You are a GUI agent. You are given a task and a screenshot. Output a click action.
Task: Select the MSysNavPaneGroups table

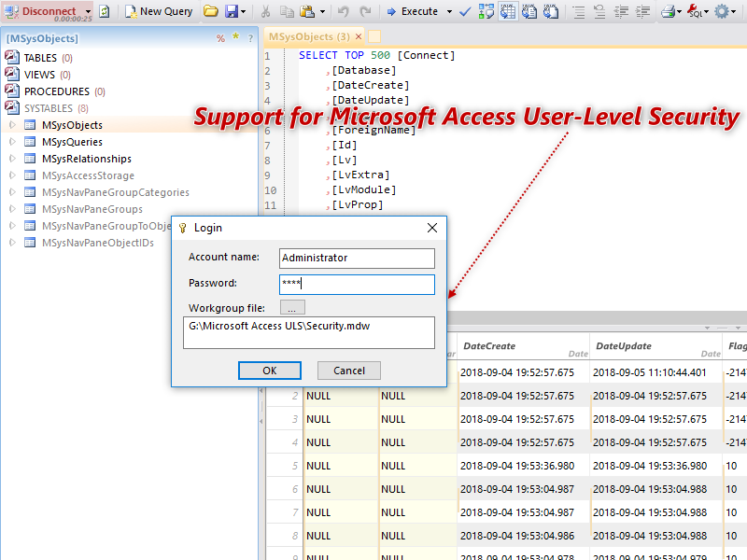click(92, 209)
